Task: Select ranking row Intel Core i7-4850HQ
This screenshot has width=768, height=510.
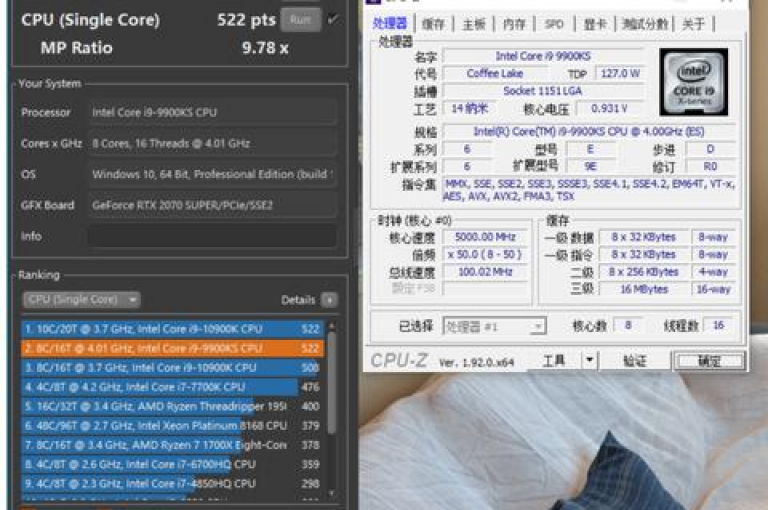Action: click(172, 484)
